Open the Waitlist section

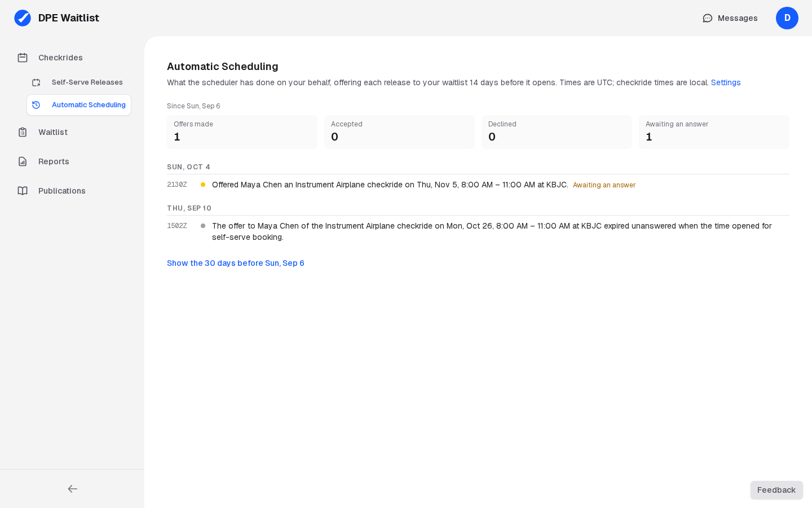tap(72, 132)
